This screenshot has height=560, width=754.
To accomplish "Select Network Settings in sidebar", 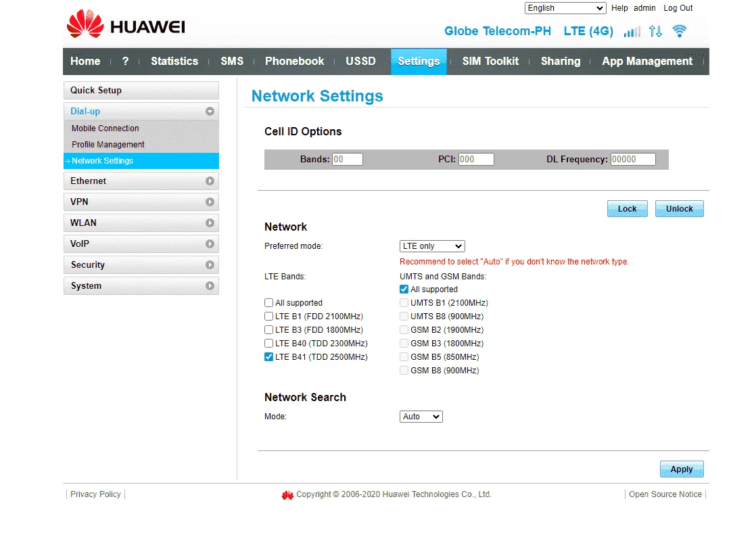I will click(x=141, y=161).
